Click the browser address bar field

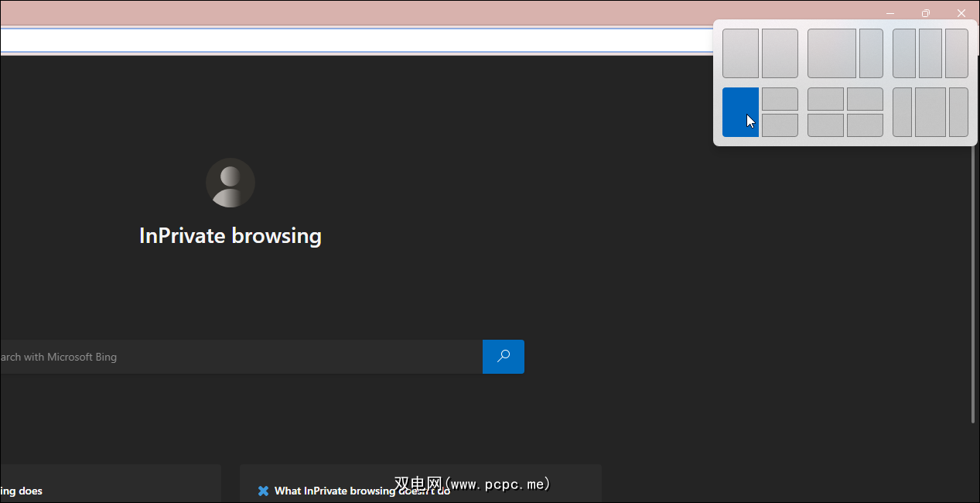coord(356,40)
